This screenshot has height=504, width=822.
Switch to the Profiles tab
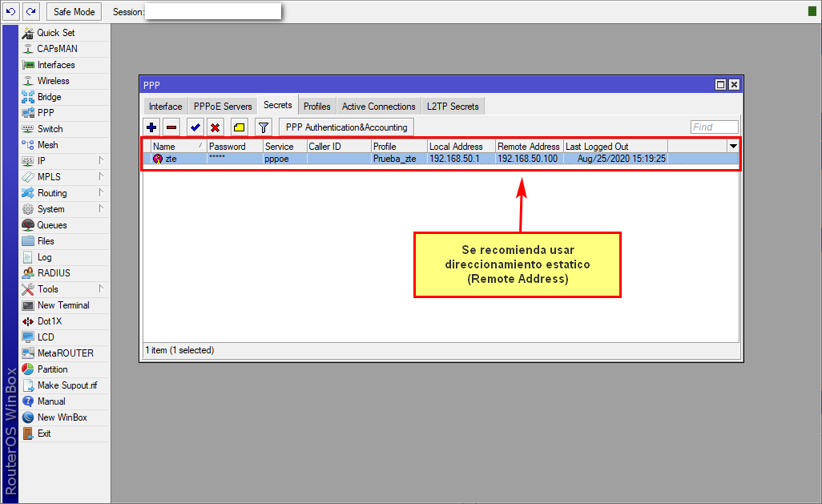(x=316, y=107)
